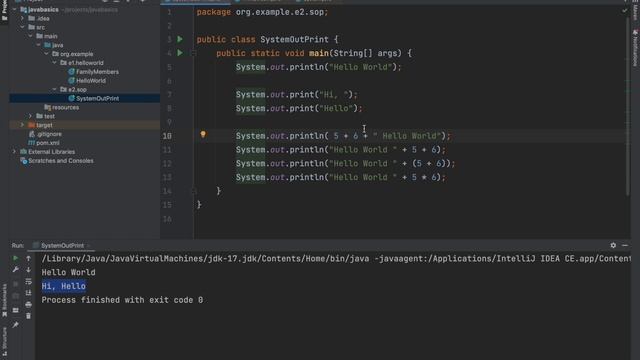Image resolution: width=640 pixels, height=360 pixels.
Task: Click the greyed stop button in Run panel
Action: click(16, 283)
